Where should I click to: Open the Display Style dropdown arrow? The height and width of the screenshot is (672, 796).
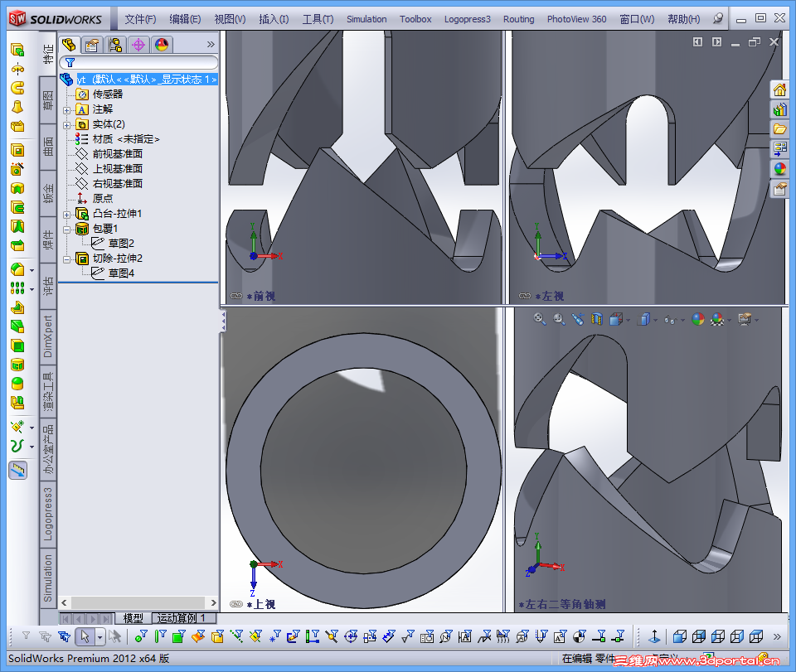coord(655,320)
